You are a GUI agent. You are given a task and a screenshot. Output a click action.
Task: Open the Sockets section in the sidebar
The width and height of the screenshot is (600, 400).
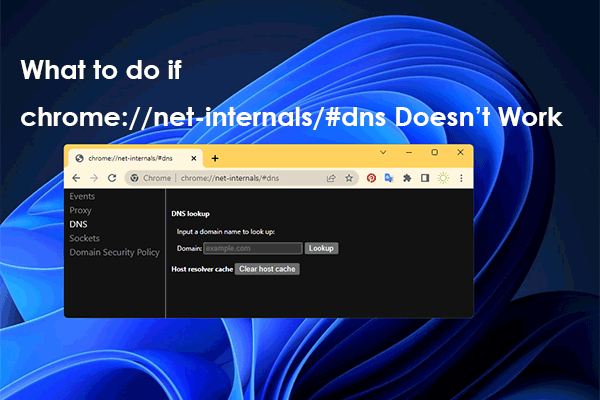85,238
